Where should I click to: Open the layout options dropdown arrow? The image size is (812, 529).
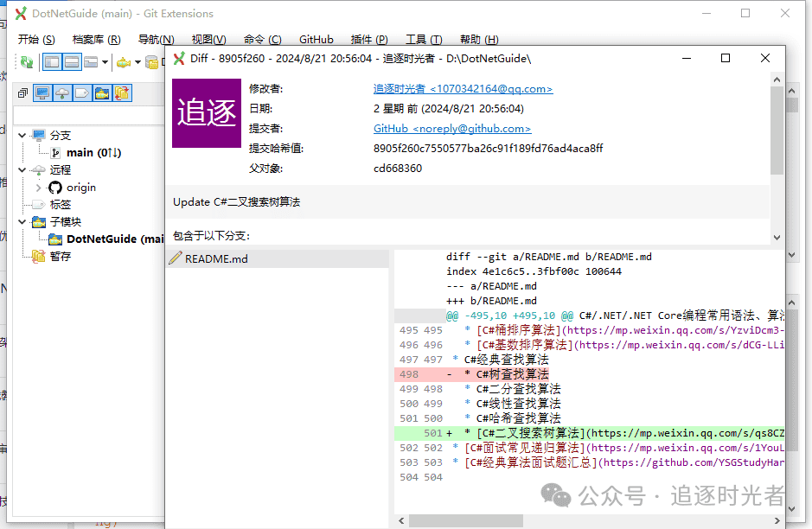pos(104,62)
